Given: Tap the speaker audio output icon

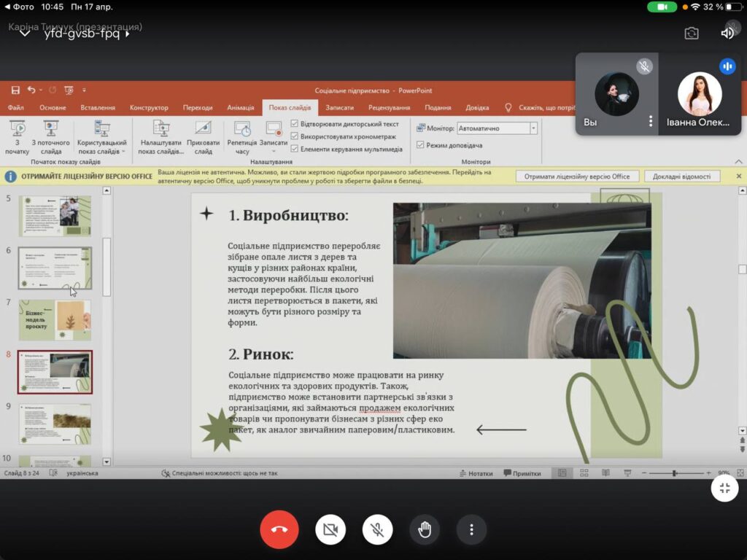Looking at the screenshot, I should click(x=727, y=33).
